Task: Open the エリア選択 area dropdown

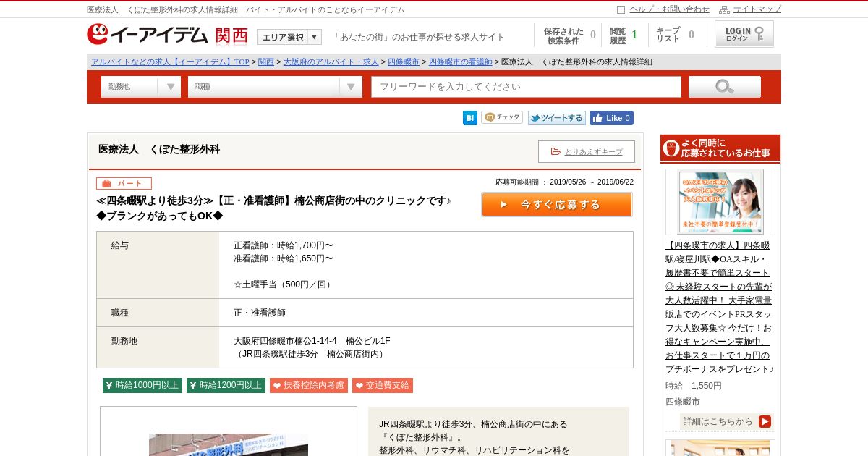Action: tap(289, 37)
